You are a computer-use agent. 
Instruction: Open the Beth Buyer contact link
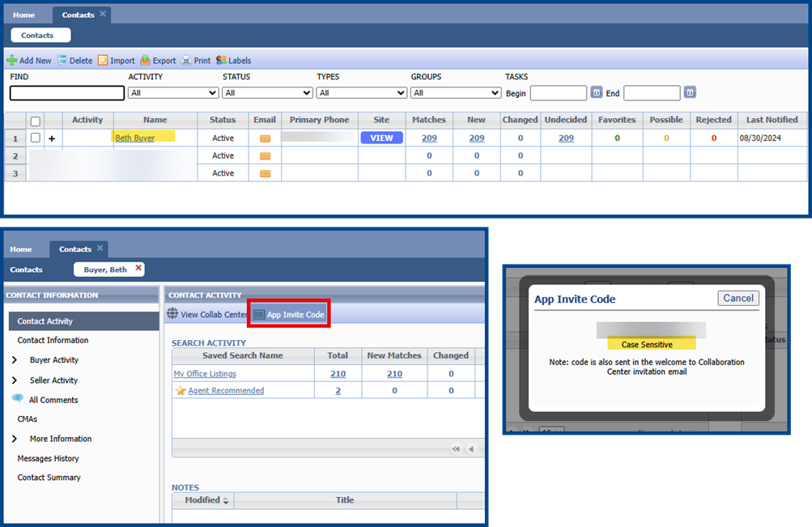click(x=134, y=138)
